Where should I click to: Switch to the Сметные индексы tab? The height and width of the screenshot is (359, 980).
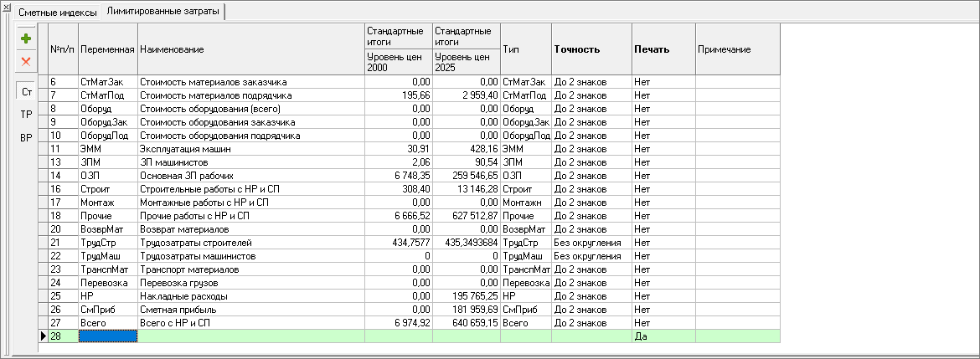tap(52, 13)
